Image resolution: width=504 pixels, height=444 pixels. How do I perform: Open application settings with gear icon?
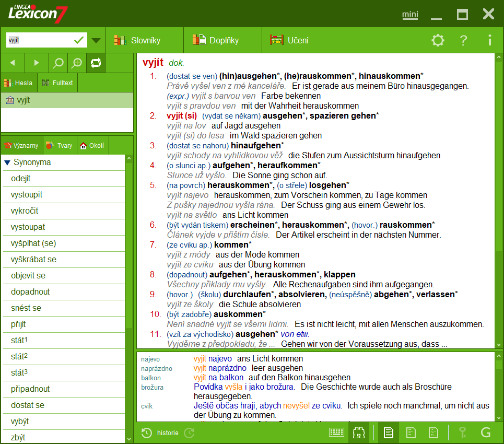[x=438, y=40]
